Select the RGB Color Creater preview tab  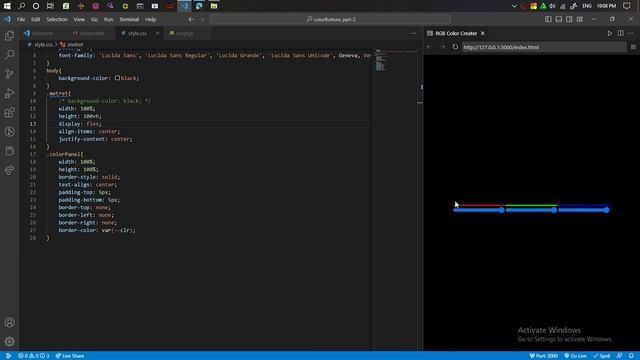(456, 33)
